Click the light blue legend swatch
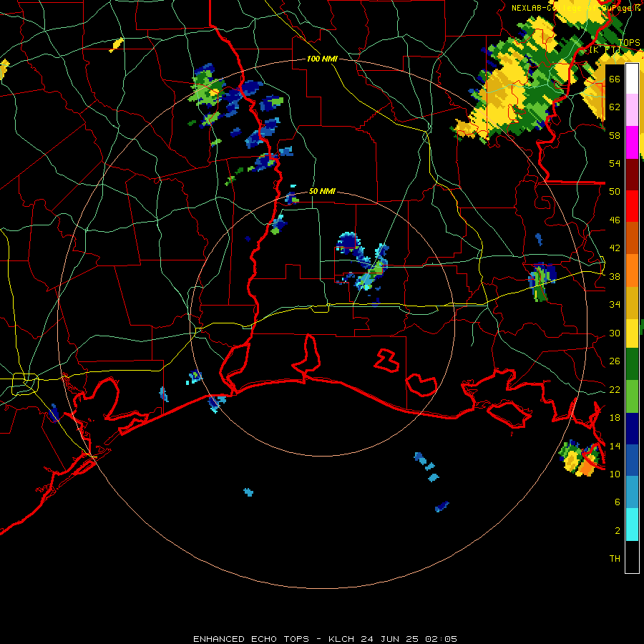Viewport: 644px width, 644px height. (x=632, y=492)
